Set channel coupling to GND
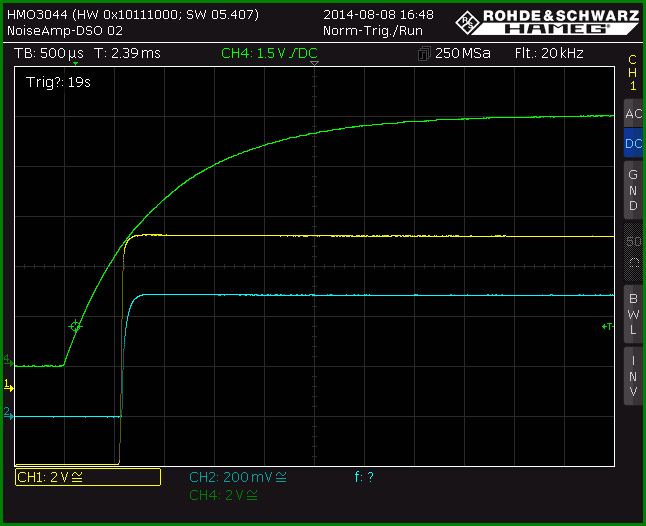 pyautogui.click(x=633, y=190)
